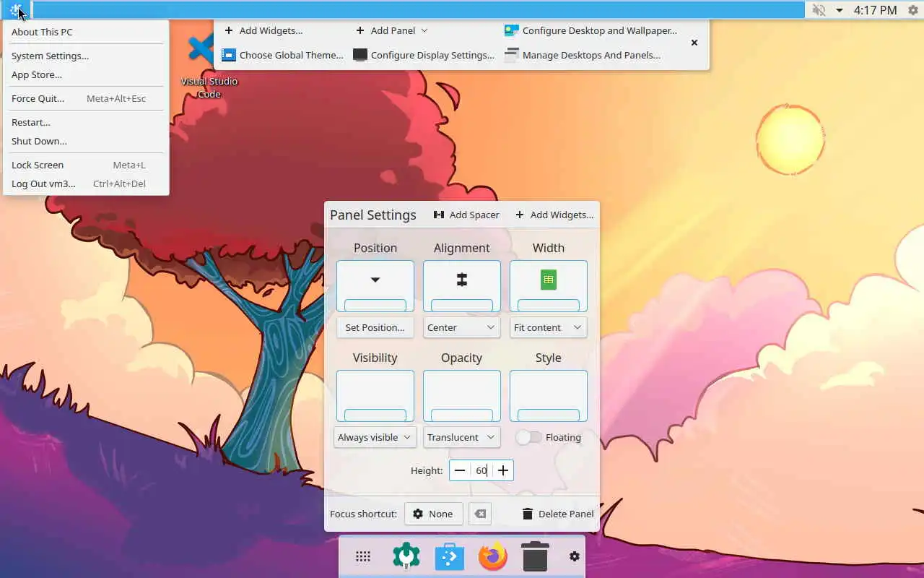The width and height of the screenshot is (924, 578).
Task: Choose Lock Screen option
Action: pyautogui.click(x=86, y=165)
